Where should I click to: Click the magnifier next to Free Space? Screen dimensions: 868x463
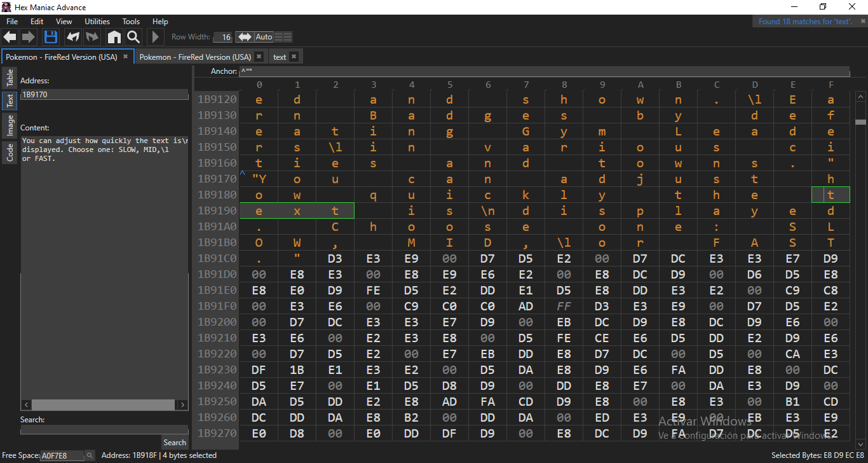[x=90, y=455]
